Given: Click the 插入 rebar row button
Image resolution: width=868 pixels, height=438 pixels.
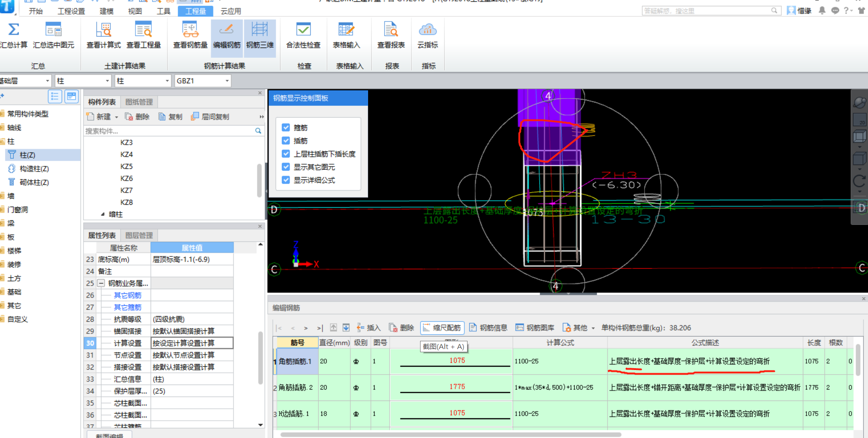Looking at the screenshot, I should [368, 328].
